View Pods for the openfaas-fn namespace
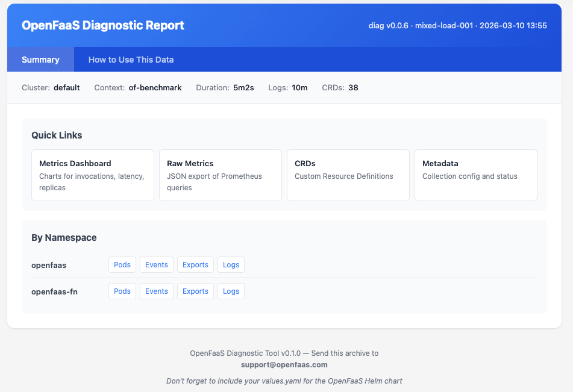The height and width of the screenshot is (392, 573). [122, 291]
